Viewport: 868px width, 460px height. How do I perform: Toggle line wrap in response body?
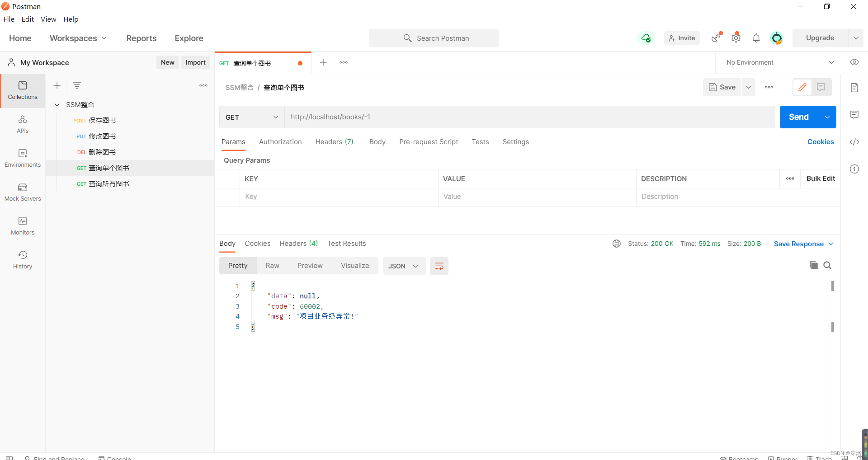coord(439,266)
